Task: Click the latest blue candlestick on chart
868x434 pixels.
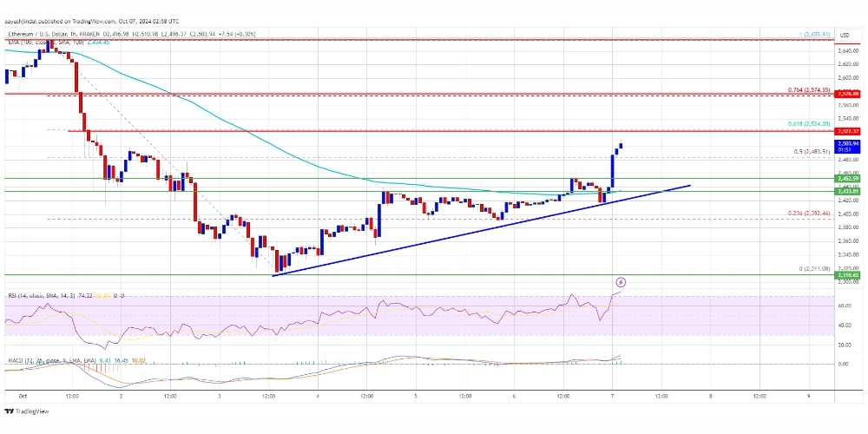Action: coord(622,146)
